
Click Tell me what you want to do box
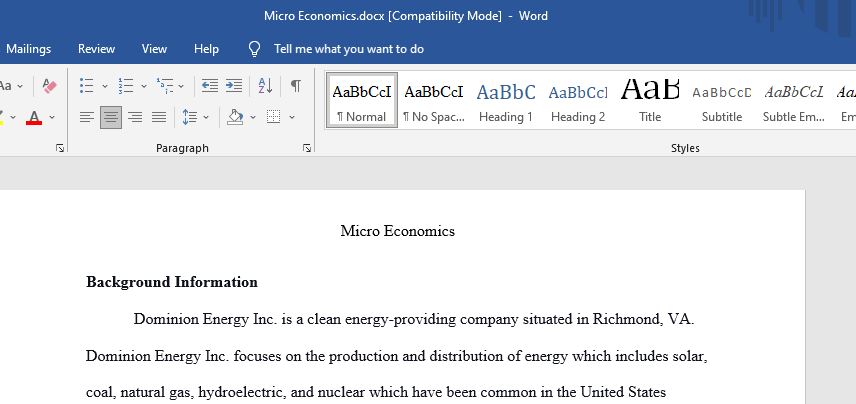point(349,49)
